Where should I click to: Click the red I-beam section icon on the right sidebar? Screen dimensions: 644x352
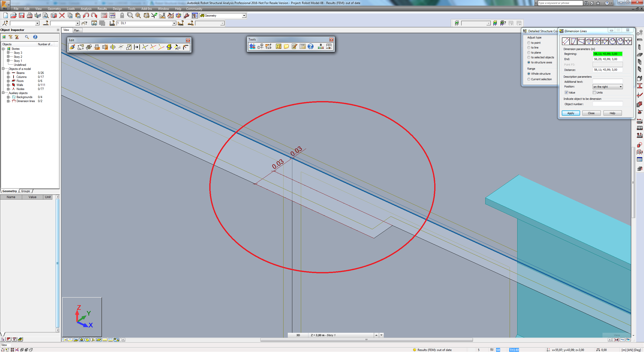(640, 86)
